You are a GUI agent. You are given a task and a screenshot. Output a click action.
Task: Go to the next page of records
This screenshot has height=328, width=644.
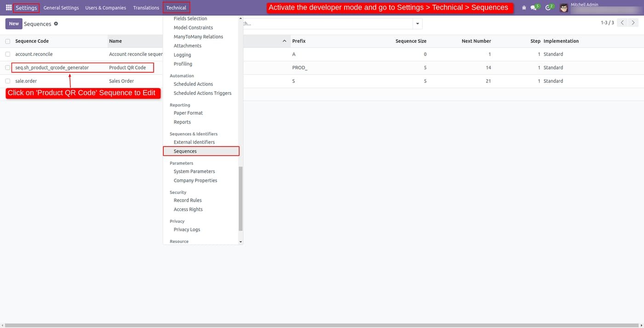click(633, 23)
